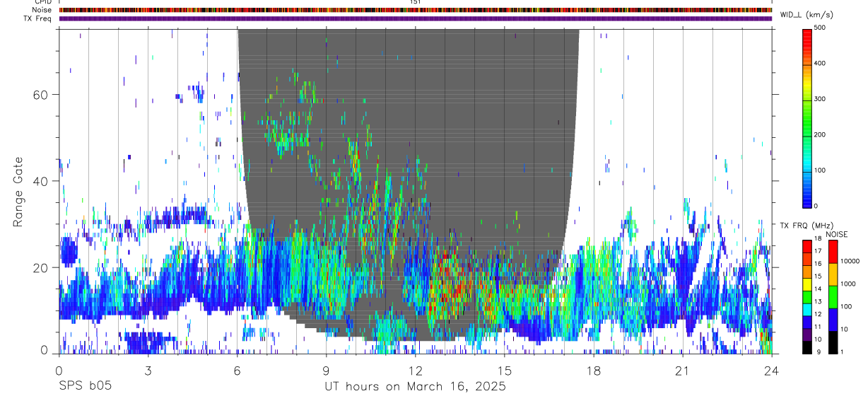Click the 'WID_L (km/s)' colorbar title

807,15
